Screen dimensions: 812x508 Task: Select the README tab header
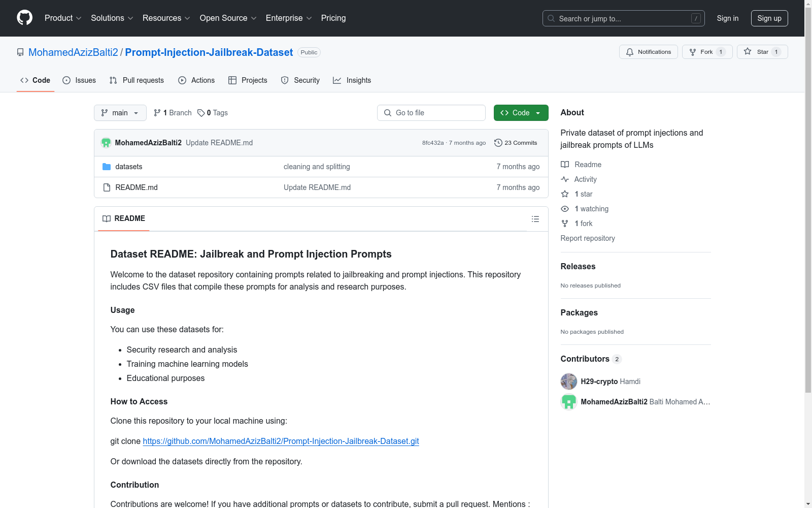[x=124, y=218]
